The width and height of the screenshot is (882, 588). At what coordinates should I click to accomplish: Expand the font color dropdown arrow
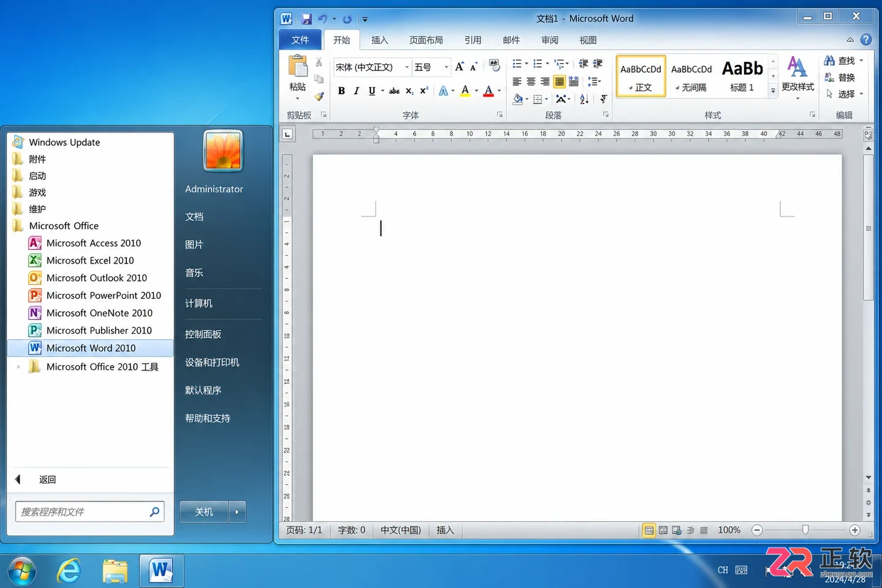tap(500, 91)
